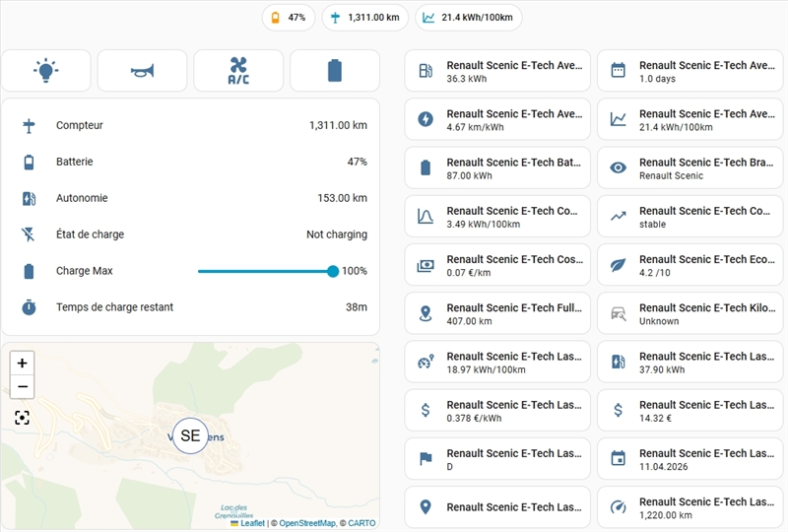Image resolution: width=788 pixels, height=532 pixels.
Task: Open the OpenStreetMap attribution link
Action: 306,523
